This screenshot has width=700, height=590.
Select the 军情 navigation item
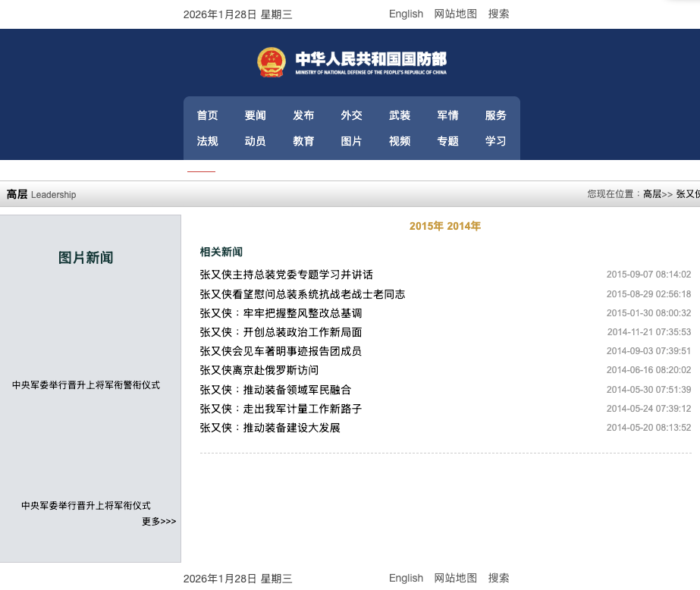[x=447, y=115]
